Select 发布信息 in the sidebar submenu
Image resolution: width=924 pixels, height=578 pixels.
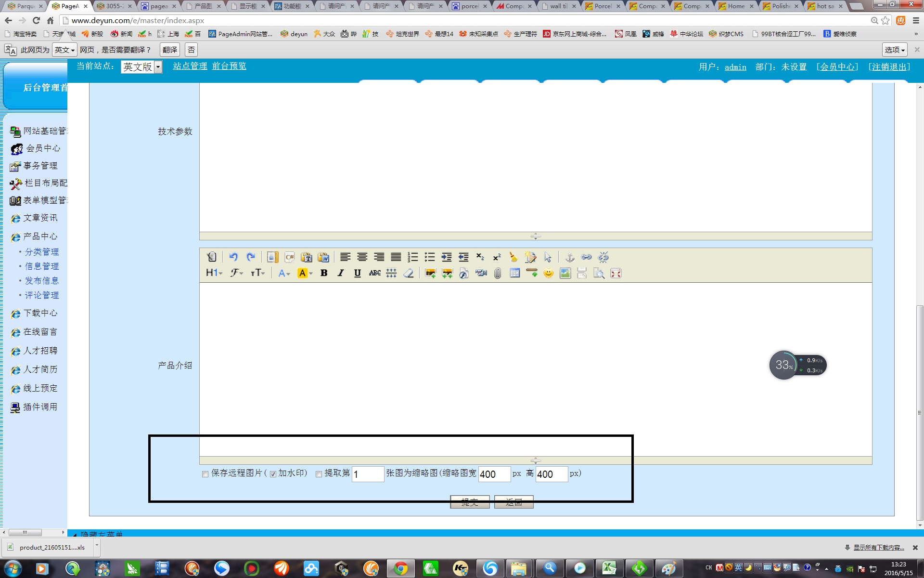coord(42,281)
